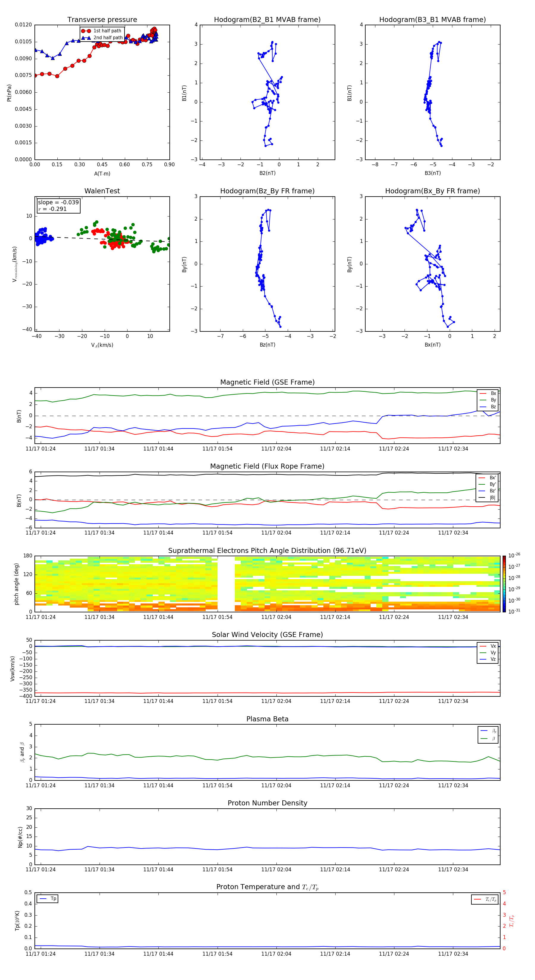The height and width of the screenshot is (980, 535).
Task: Click the Suprathermal Electrons Pitch Angle Distribution title
Action: (x=267, y=551)
